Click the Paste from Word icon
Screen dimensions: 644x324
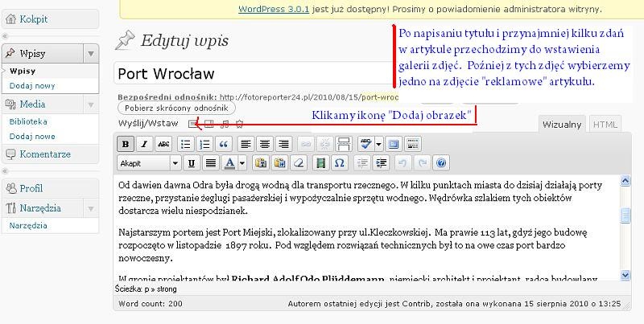pos(279,163)
